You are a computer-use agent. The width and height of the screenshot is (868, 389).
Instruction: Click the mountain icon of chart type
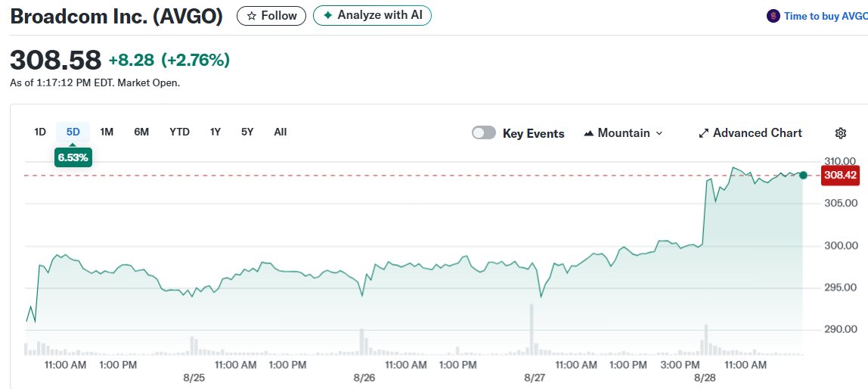[x=589, y=133]
